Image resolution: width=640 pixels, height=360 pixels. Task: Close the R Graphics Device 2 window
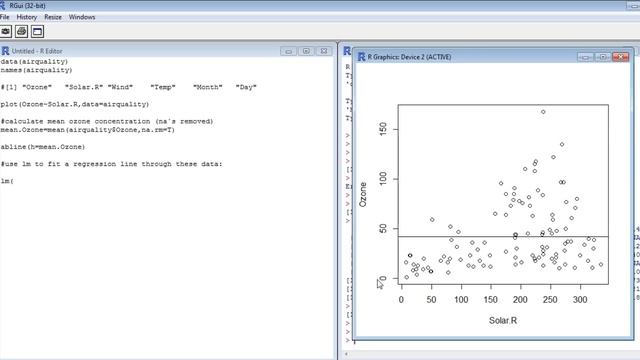coord(620,57)
